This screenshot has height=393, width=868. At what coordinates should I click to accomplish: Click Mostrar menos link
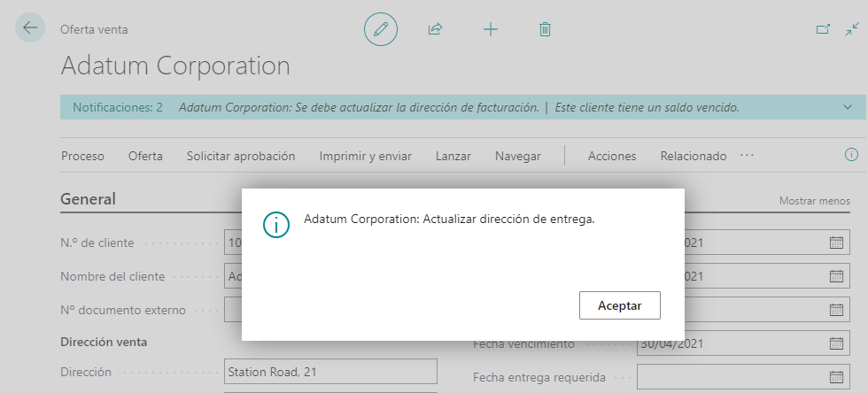coord(814,201)
